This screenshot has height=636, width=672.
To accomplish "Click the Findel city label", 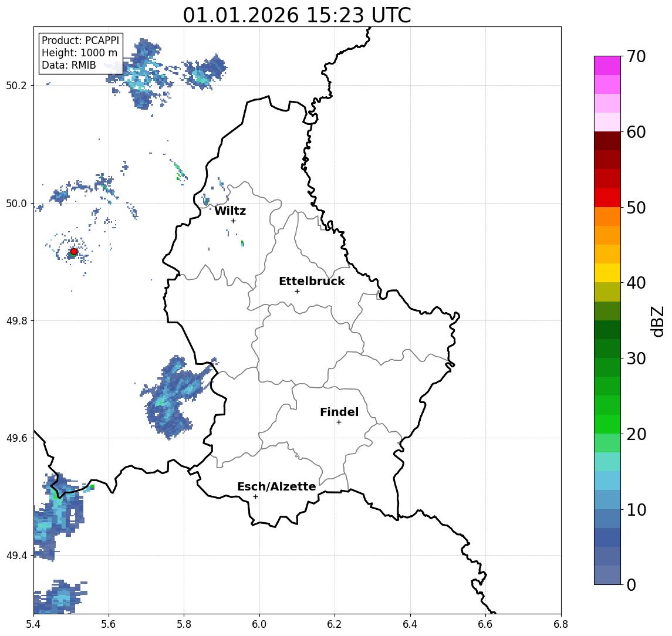I will 339,412.
